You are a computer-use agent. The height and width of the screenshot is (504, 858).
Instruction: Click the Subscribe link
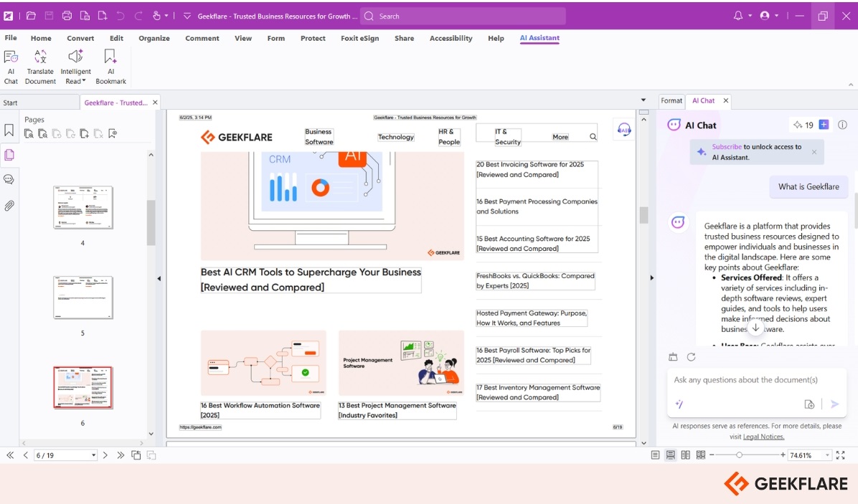(727, 146)
